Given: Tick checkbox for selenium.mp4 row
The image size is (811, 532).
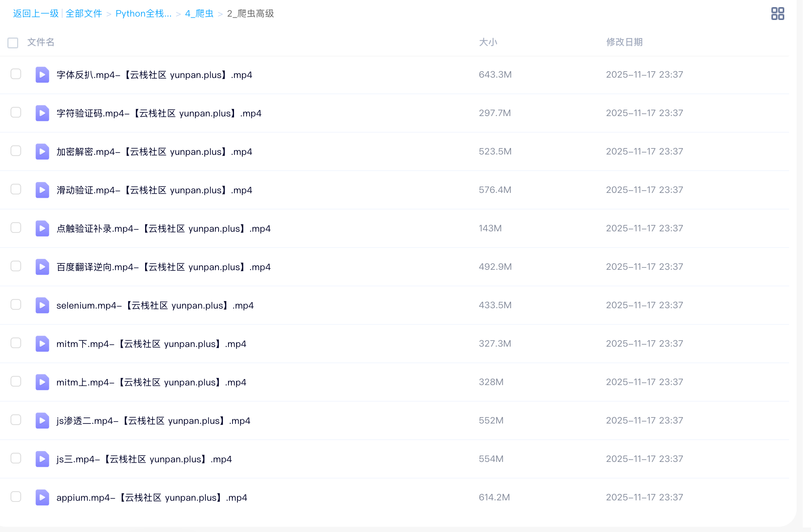Looking at the screenshot, I should click(16, 304).
